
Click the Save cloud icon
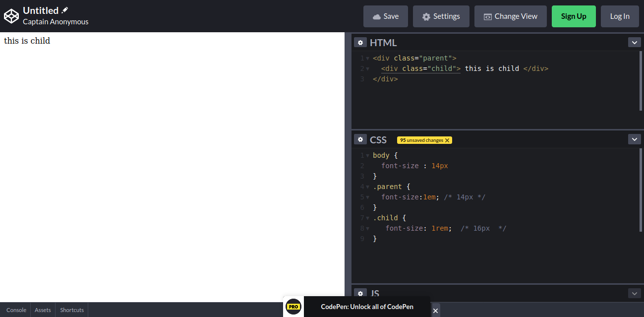tap(377, 16)
